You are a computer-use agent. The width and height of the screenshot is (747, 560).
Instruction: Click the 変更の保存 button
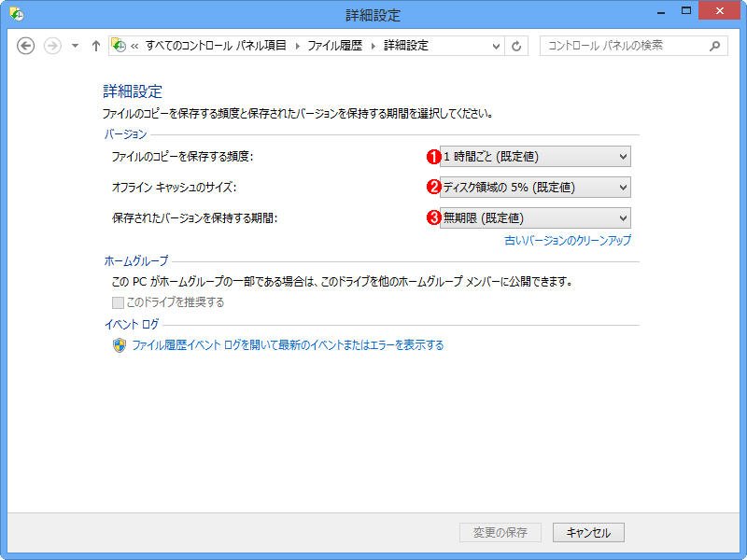click(500, 532)
